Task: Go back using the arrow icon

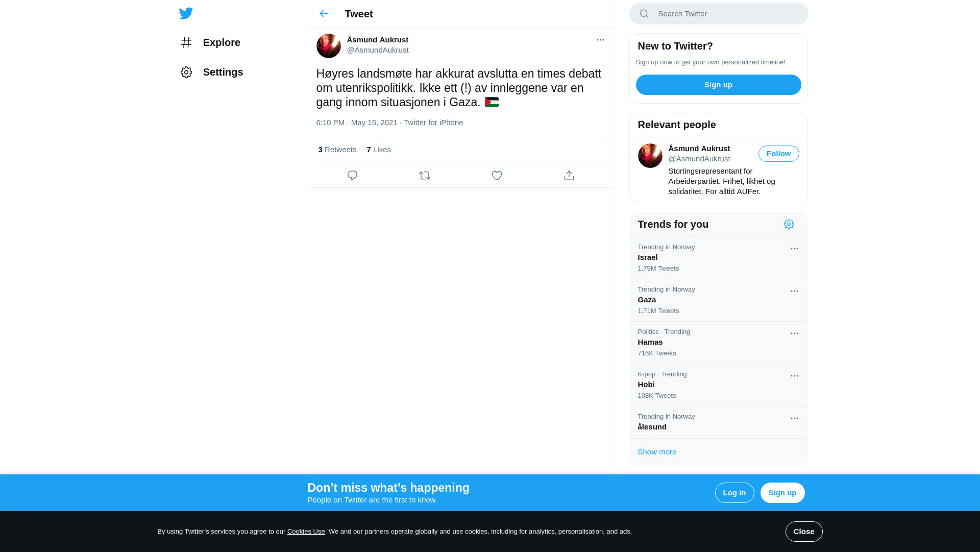Action: pyautogui.click(x=324, y=14)
